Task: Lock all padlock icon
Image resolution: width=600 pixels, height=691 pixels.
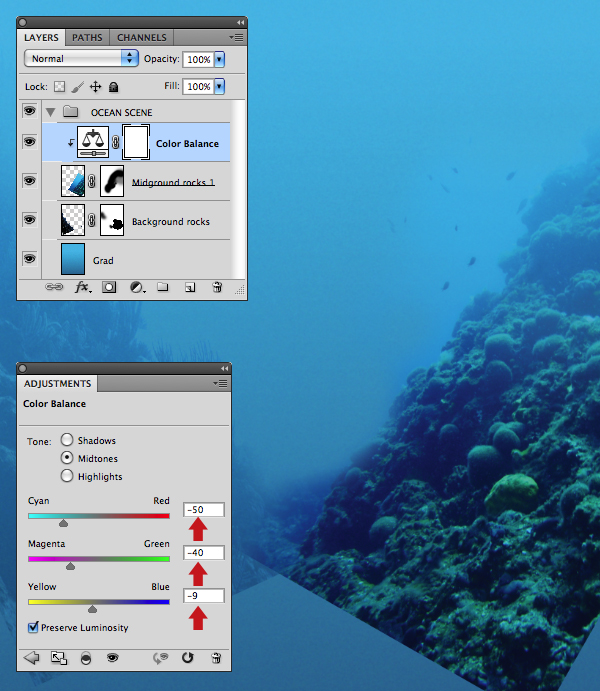Action: [x=114, y=87]
